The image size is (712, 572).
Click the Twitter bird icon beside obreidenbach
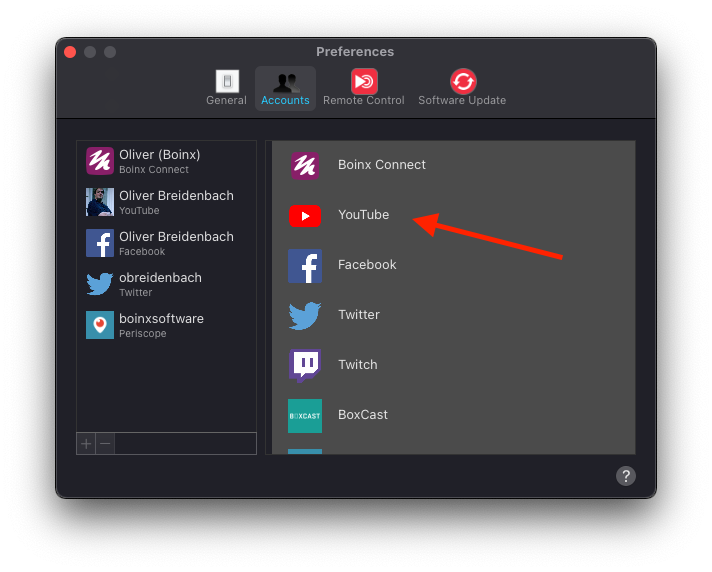tap(100, 284)
